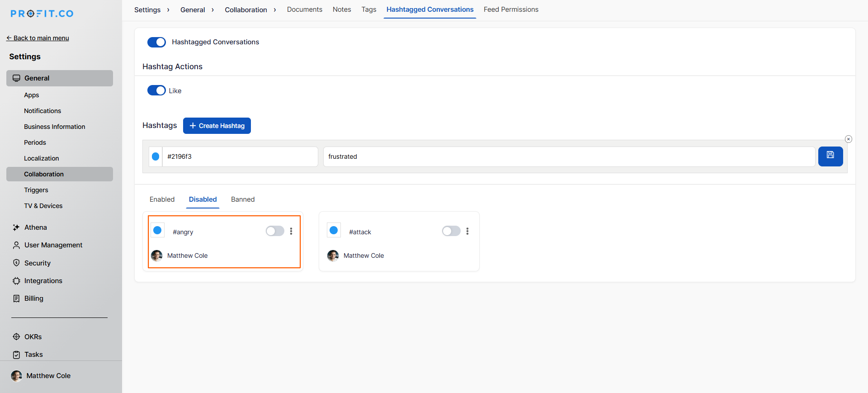Screen dimensions: 868x393
Task: Expand User Management in the sidebar
Action: 53,245
